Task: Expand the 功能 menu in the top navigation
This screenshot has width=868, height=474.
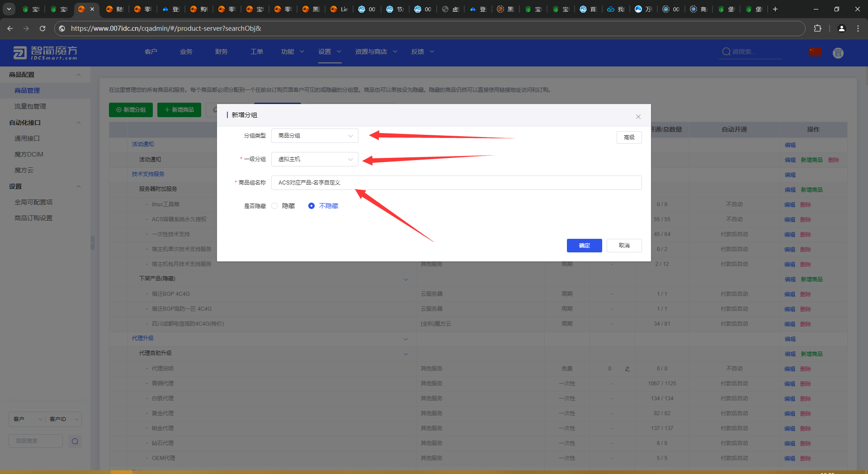Action: (x=292, y=52)
